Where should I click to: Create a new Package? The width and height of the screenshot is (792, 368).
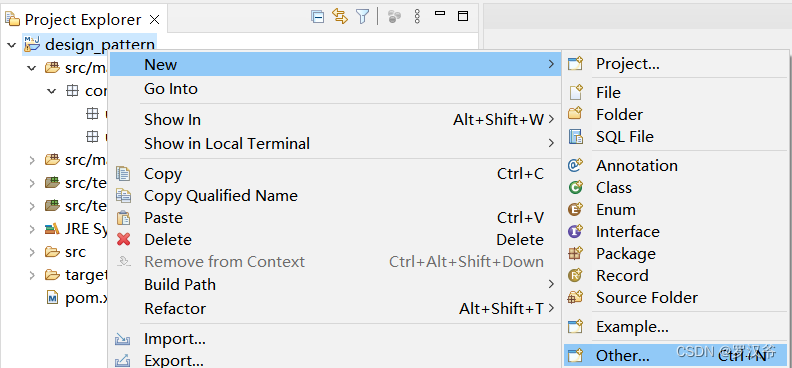[676, 254]
